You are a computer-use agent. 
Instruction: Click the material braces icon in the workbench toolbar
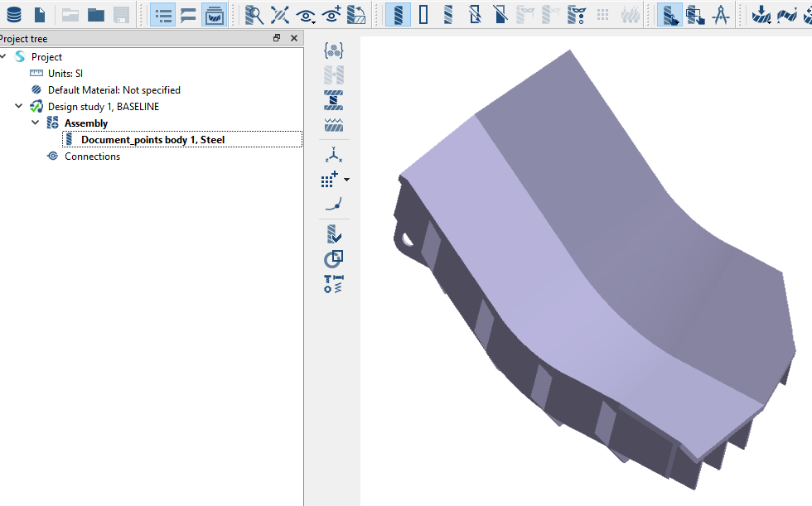(333, 51)
